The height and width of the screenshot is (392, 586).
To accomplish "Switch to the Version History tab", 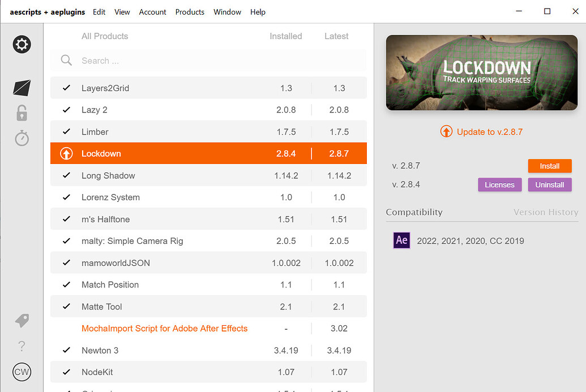I will pos(546,212).
